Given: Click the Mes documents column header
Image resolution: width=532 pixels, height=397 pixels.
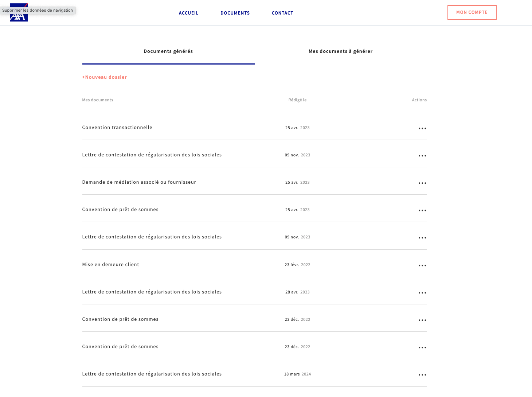Looking at the screenshot, I should coord(98,100).
